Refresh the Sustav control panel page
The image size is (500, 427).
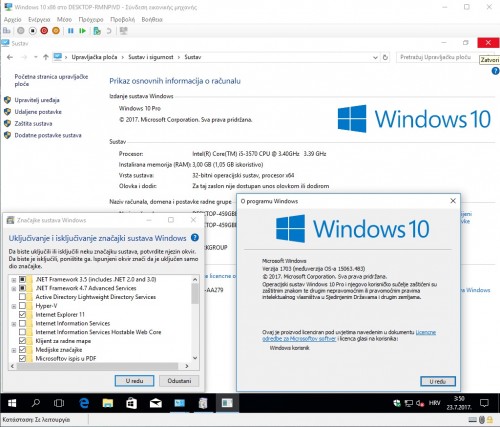click(x=385, y=57)
